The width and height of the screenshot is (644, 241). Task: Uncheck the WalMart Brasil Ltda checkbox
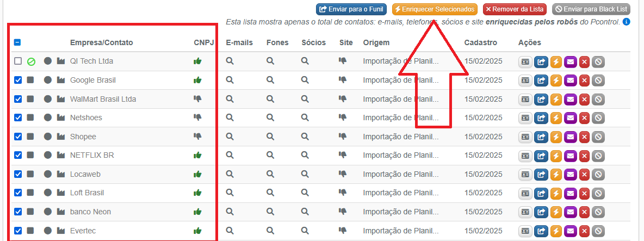(x=17, y=99)
